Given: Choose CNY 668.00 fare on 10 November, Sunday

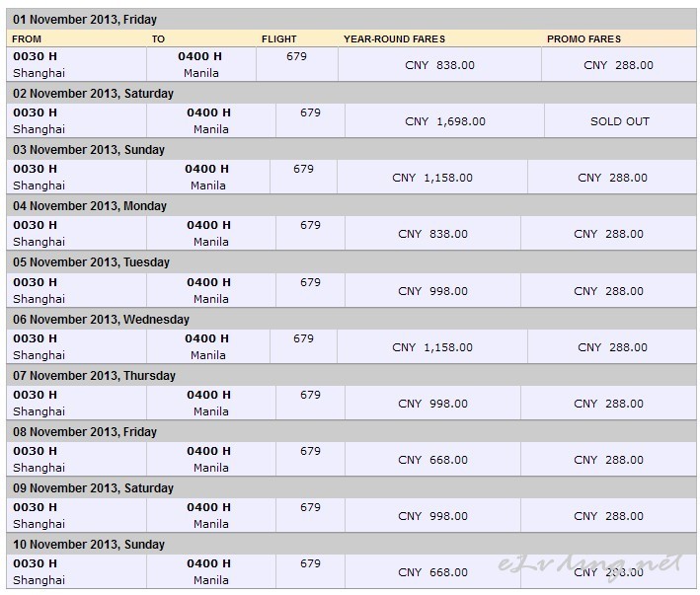Looking at the screenshot, I should click(432, 571).
